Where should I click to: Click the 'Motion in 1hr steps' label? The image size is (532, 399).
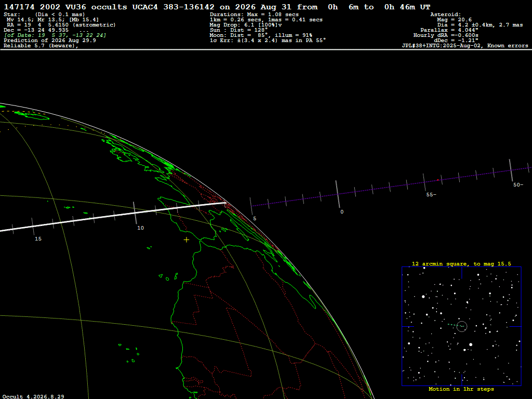[461, 389]
